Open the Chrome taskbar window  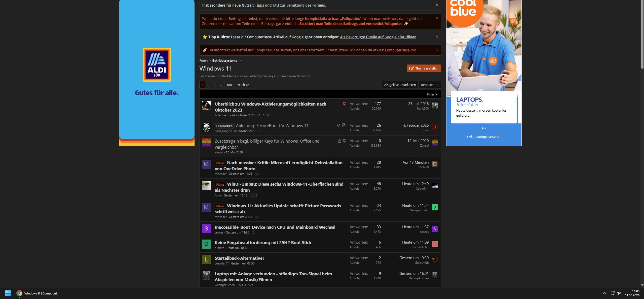[37, 293]
